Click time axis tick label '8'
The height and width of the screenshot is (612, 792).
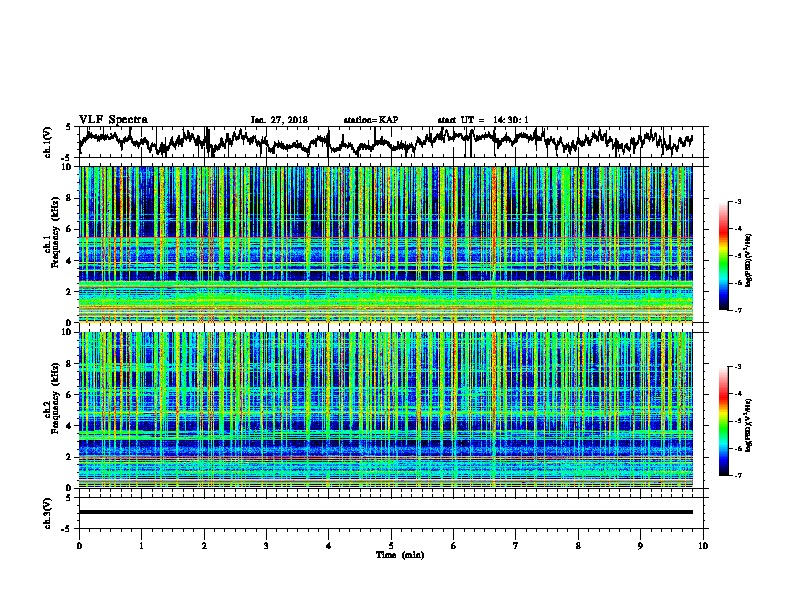pyautogui.click(x=578, y=546)
